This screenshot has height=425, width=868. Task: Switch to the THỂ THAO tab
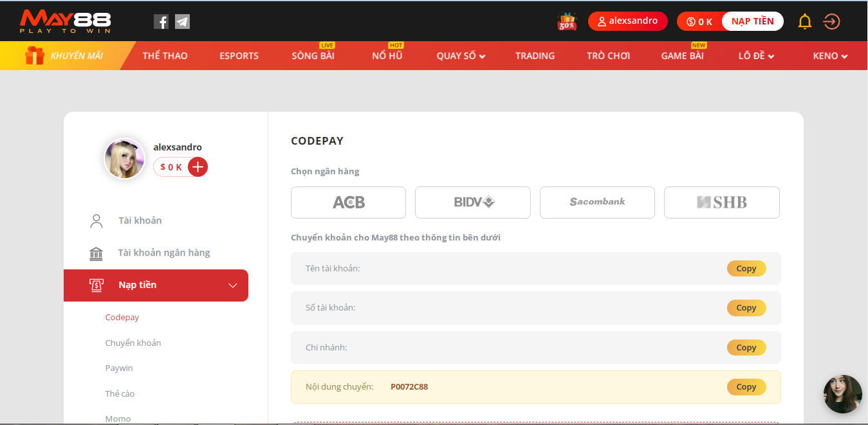pyautogui.click(x=165, y=55)
